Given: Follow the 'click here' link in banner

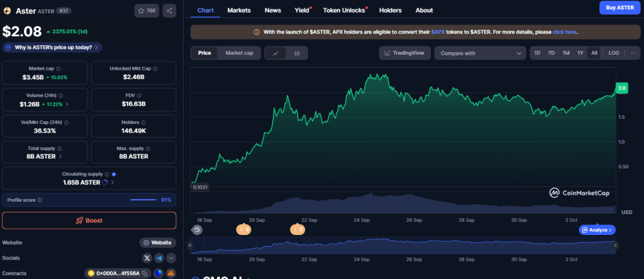Looking at the screenshot, I should (x=565, y=31).
